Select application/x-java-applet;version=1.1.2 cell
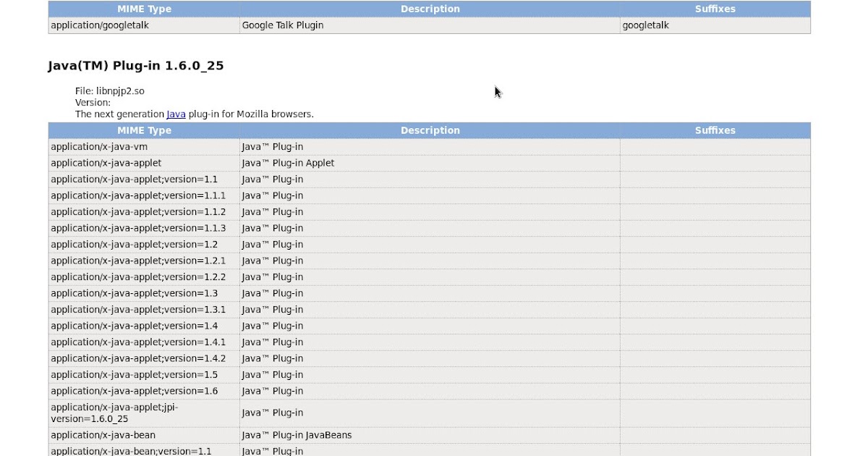The height and width of the screenshot is (456, 868). pyautogui.click(x=144, y=212)
